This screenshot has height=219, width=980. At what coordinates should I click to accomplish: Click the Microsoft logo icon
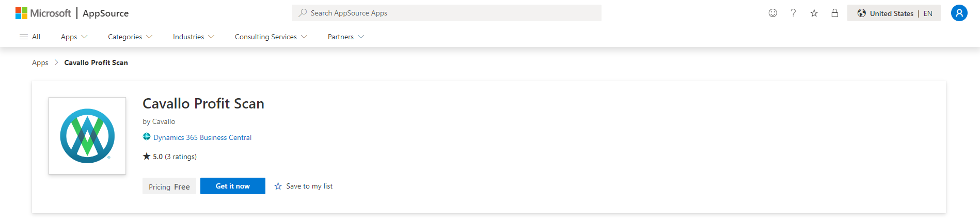click(x=21, y=13)
